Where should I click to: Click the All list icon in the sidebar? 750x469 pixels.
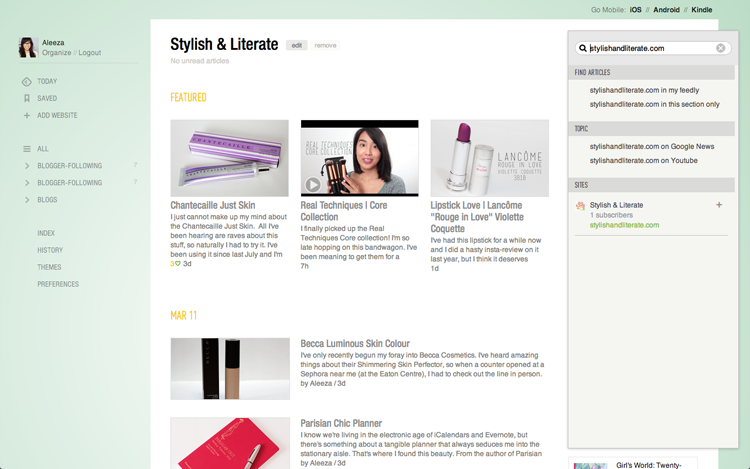pos(27,149)
